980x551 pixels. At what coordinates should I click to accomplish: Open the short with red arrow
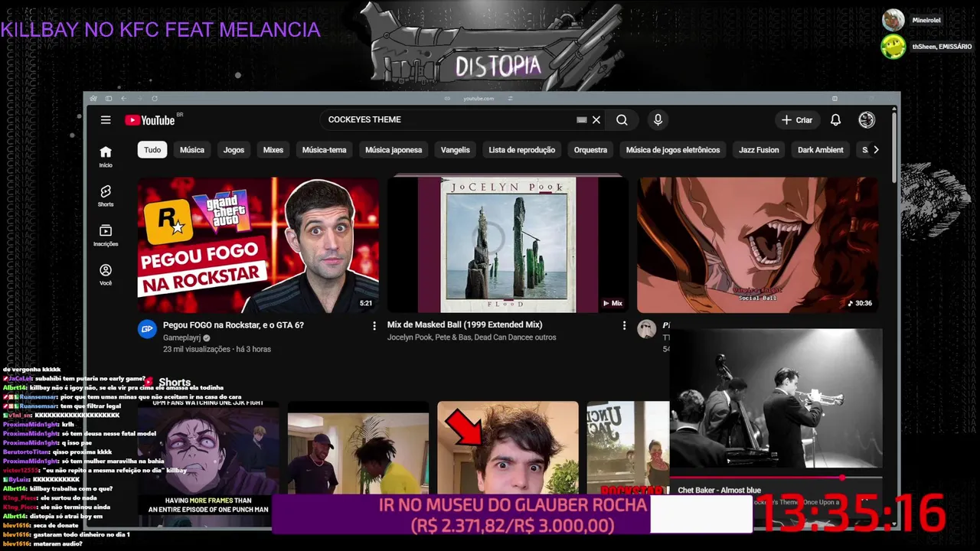coord(508,449)
